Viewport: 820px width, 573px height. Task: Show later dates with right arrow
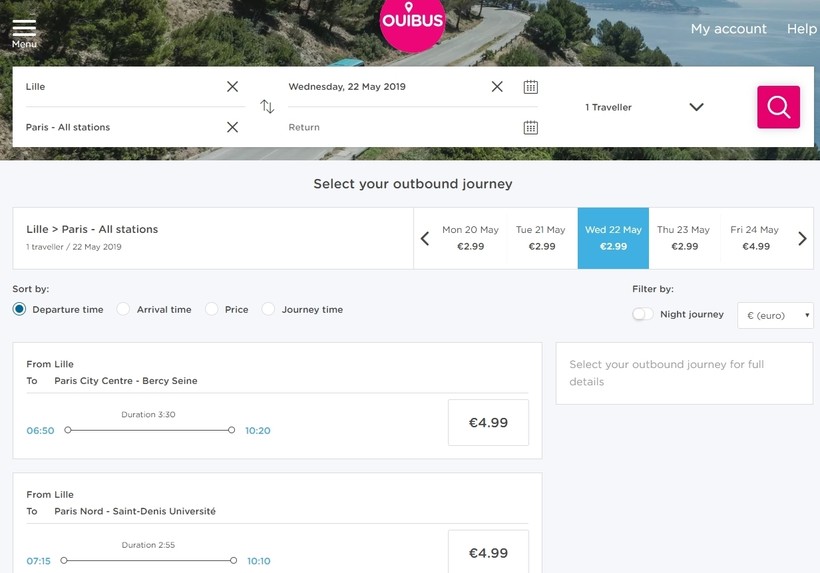802,238
